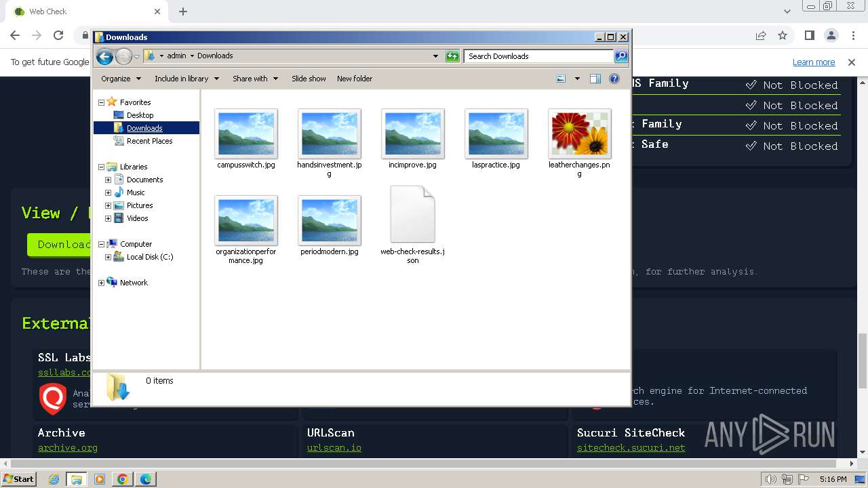Click the Search Downloads input field
868x488 pixels.
(x=539, y=56)
